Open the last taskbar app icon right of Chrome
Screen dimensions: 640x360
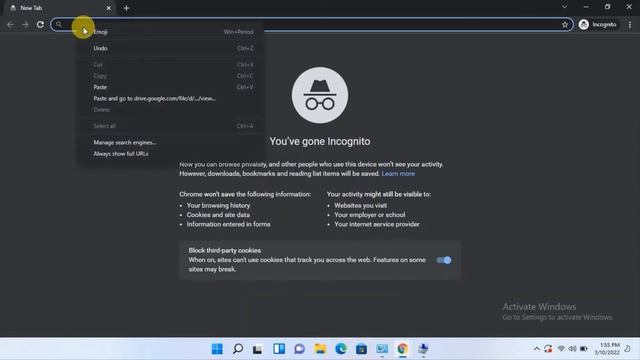pyautogui.click(x=423, y=349)
